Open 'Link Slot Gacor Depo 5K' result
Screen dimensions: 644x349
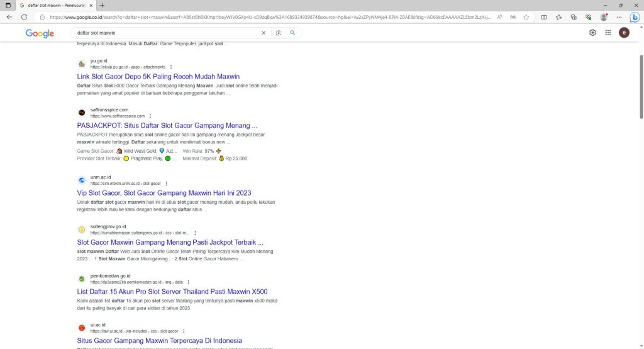158,76
